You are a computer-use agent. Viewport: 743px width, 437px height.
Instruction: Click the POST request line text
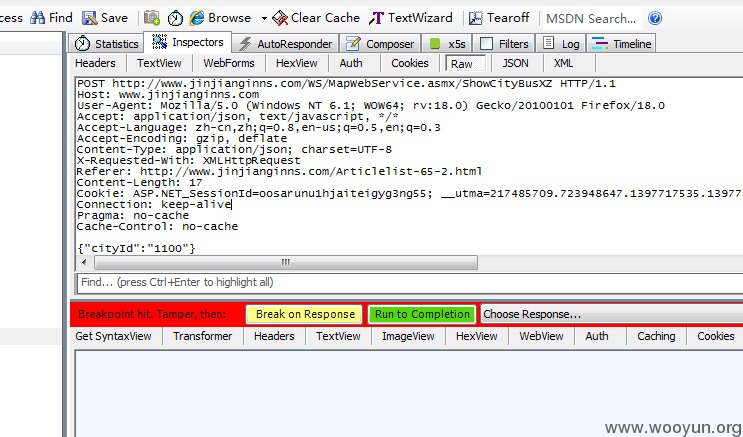tap(346, 84)
